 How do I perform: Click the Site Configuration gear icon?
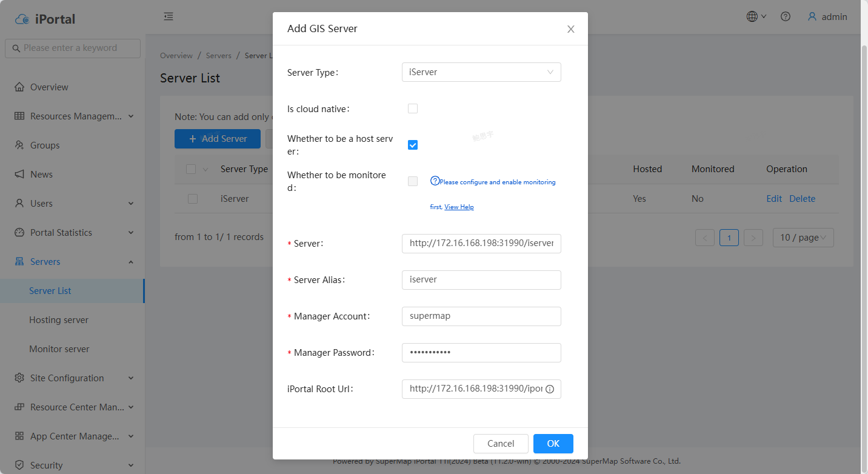point(19,378)
